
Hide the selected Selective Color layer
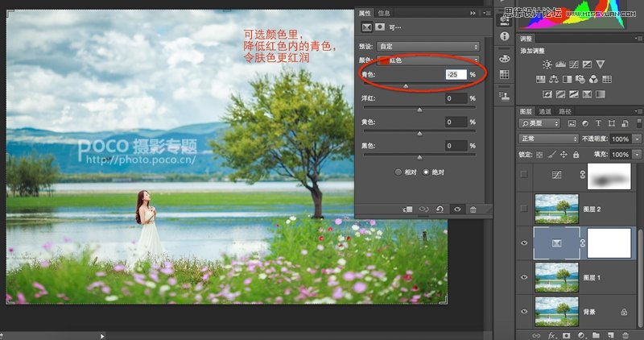[x=524, y=243]
